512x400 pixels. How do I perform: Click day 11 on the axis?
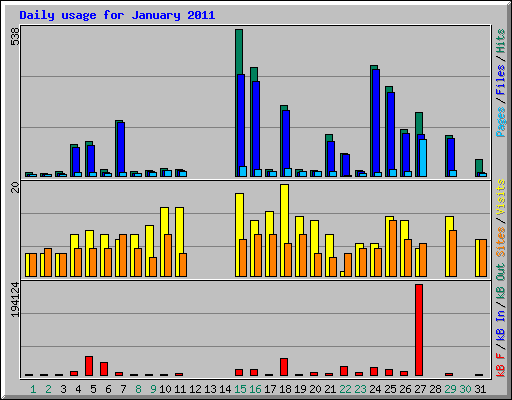pos(180,389)
